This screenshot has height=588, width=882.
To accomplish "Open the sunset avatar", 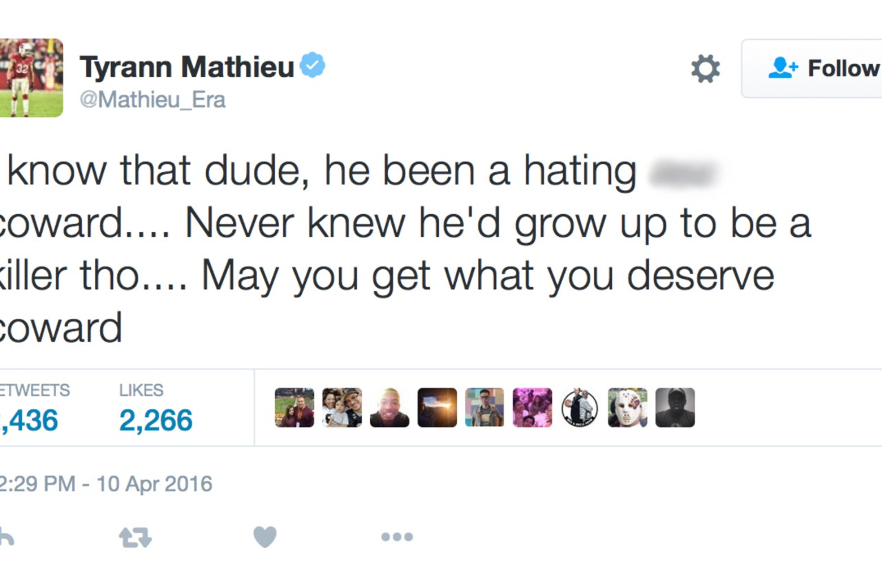I will (437, 408).
